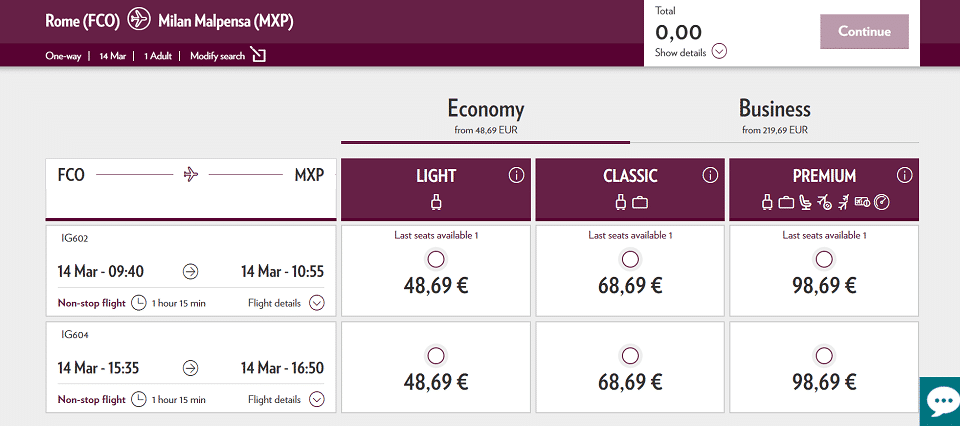Screen dimensions: 960x426
Task: Click the Modify search link
Action: coord(217,56)
